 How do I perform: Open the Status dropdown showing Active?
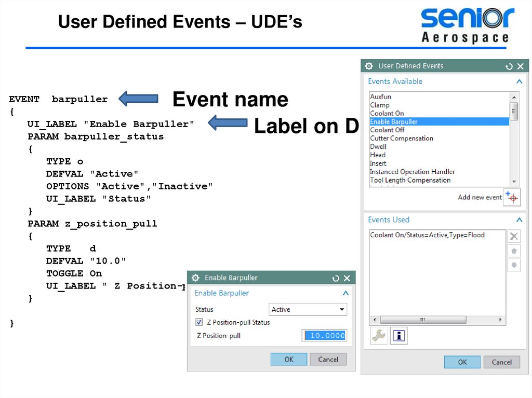point(308,309)
